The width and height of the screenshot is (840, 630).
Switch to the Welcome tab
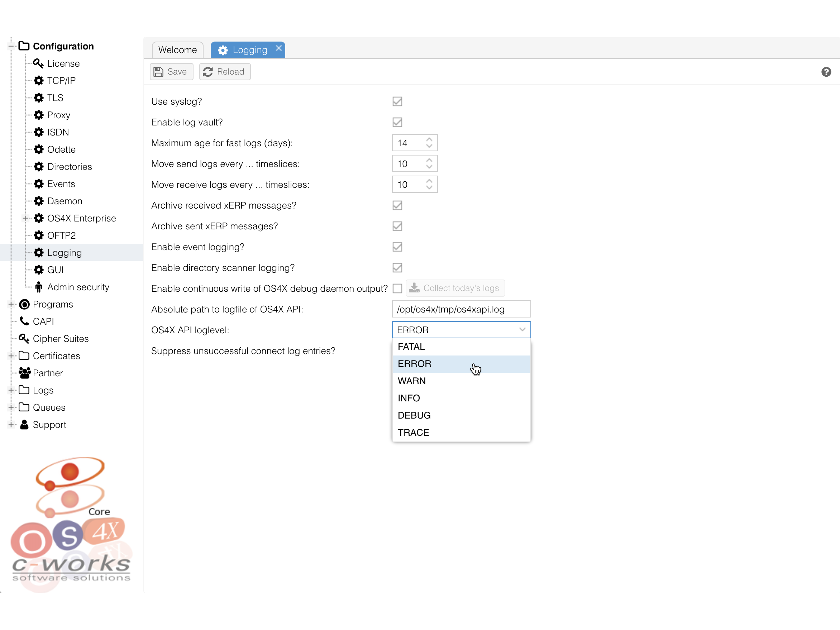[177, 50]
